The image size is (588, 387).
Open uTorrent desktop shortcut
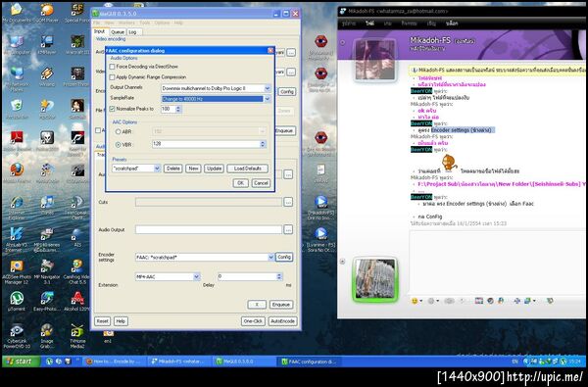(x=17, y=302)
